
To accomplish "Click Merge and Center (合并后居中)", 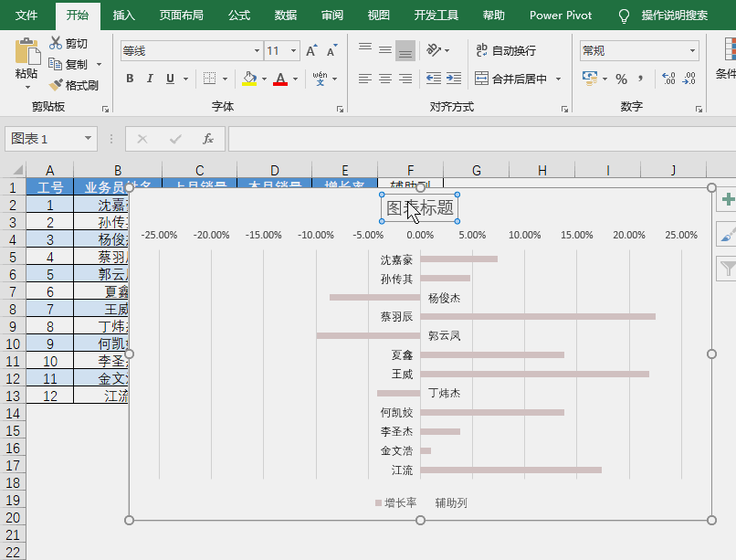I will point(510,79).
